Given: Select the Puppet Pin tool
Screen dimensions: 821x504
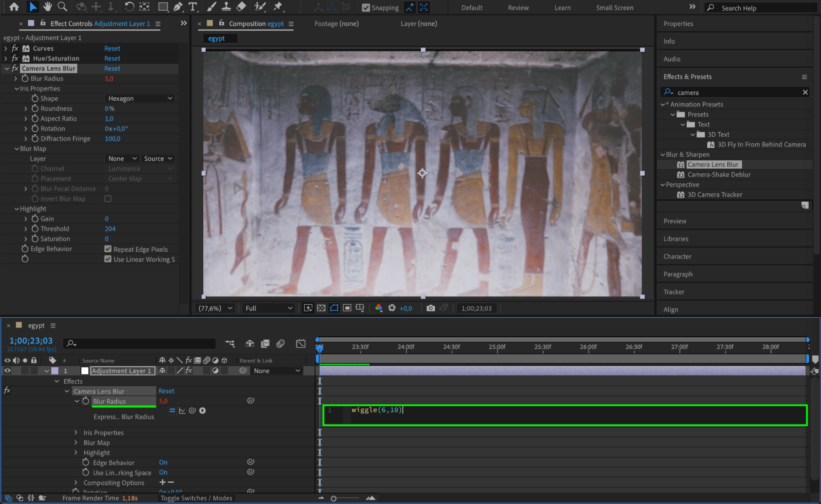Looking at the screenshot, I should pyautogui.click(x=278, y=7).
